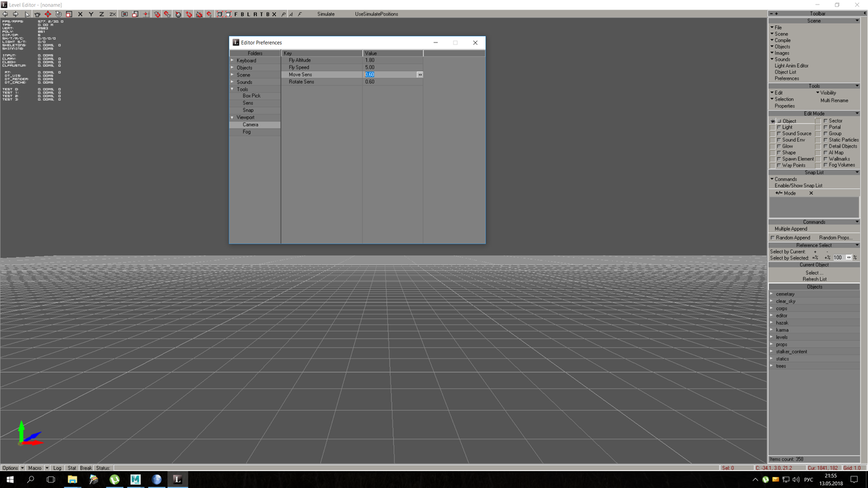This screenshot has width=868, height=488.
Task: Enable Portal edit mode checkbox
Action: click(825, 127)
